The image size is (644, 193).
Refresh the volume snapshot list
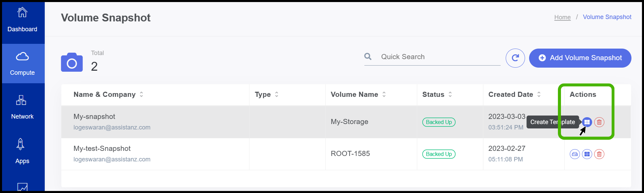click(515, 58)
